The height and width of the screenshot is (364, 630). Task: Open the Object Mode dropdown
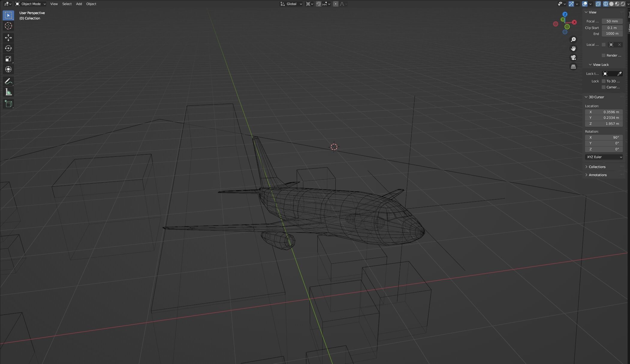[31, 4]
